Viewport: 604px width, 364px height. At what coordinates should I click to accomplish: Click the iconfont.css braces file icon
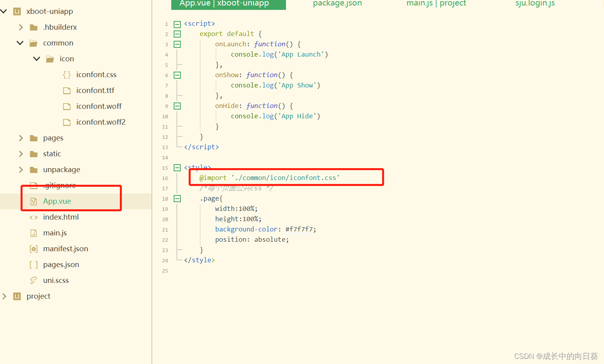67,75
